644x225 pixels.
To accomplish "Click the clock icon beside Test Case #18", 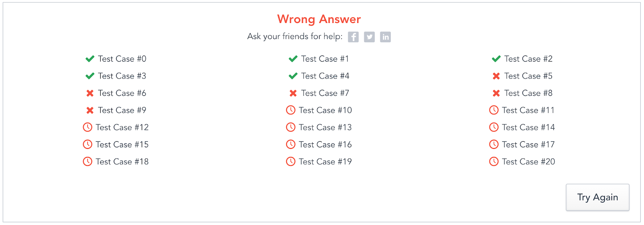I will (x=87, y=161).
